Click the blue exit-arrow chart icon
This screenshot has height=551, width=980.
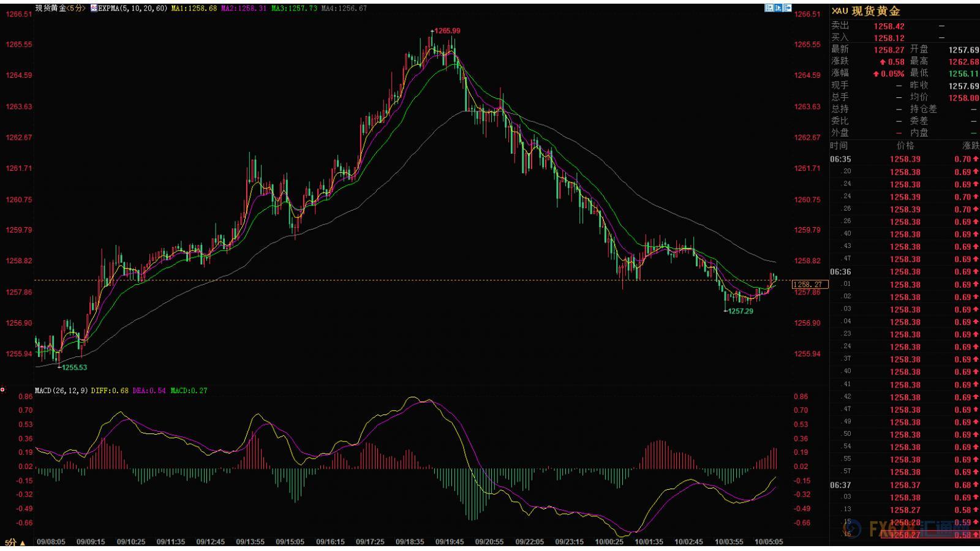click(788, 8)
